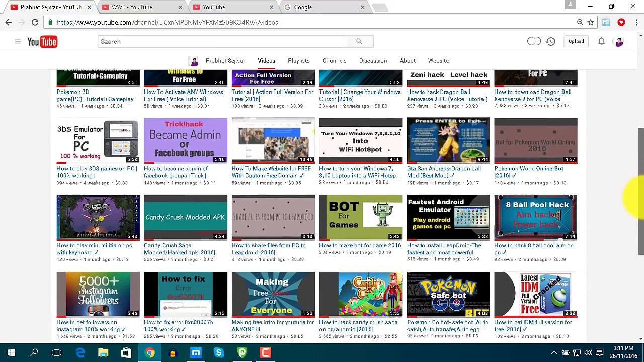
Task: Show hidden system tray icons
Action: (554, 353)
